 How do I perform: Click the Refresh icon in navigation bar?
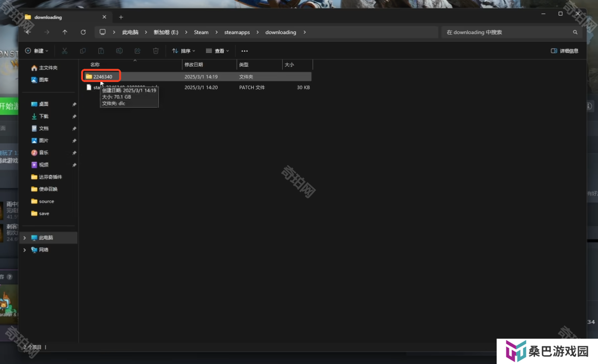tap(83, 32)
